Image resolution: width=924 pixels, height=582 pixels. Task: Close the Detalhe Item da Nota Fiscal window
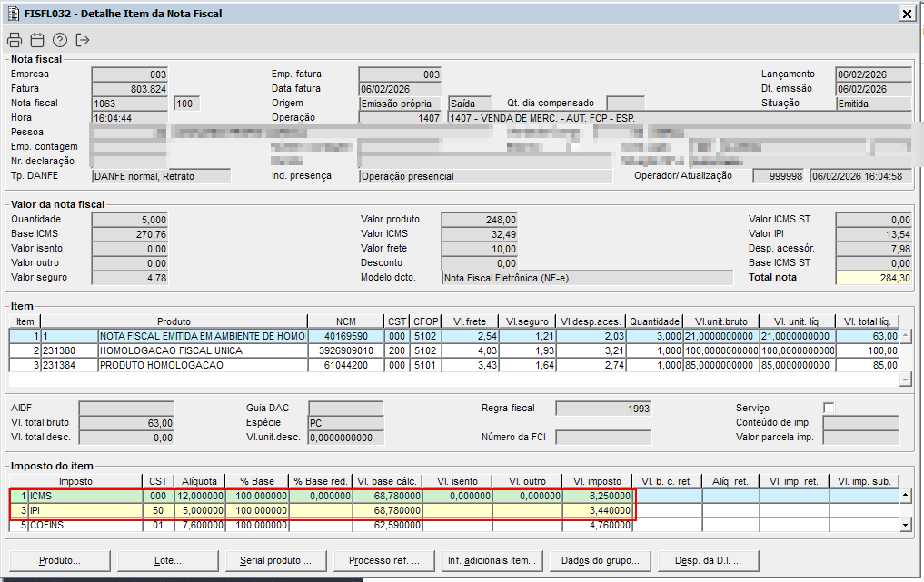click(906, 14)
